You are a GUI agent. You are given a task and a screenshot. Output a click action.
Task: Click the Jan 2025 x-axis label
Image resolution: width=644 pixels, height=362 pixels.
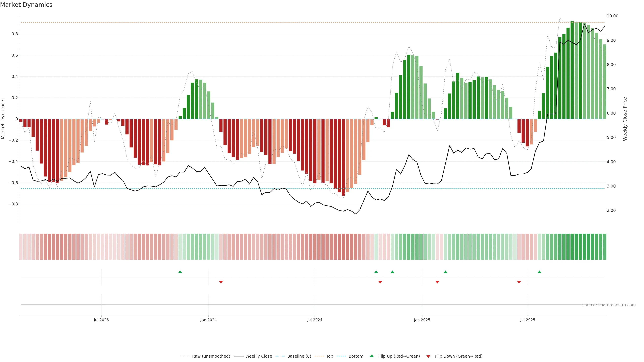[422, 320]
